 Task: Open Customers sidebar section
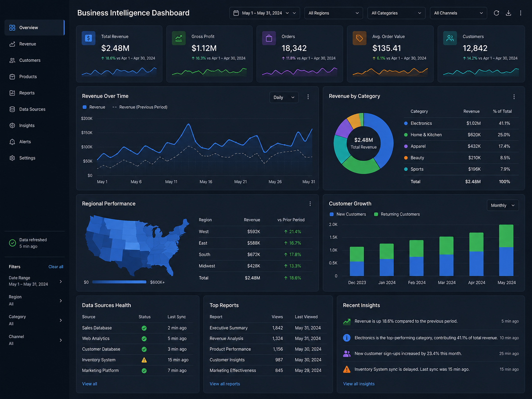[x=35, y=60]
